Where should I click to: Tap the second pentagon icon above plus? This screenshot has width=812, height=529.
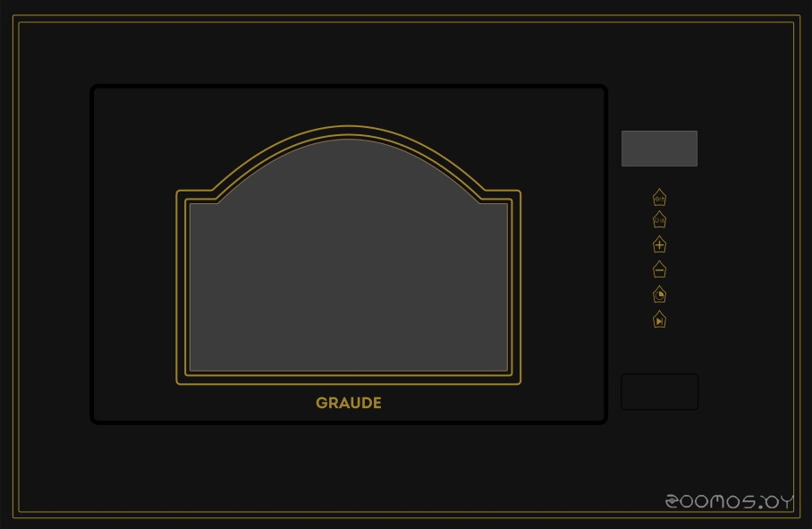659,219
